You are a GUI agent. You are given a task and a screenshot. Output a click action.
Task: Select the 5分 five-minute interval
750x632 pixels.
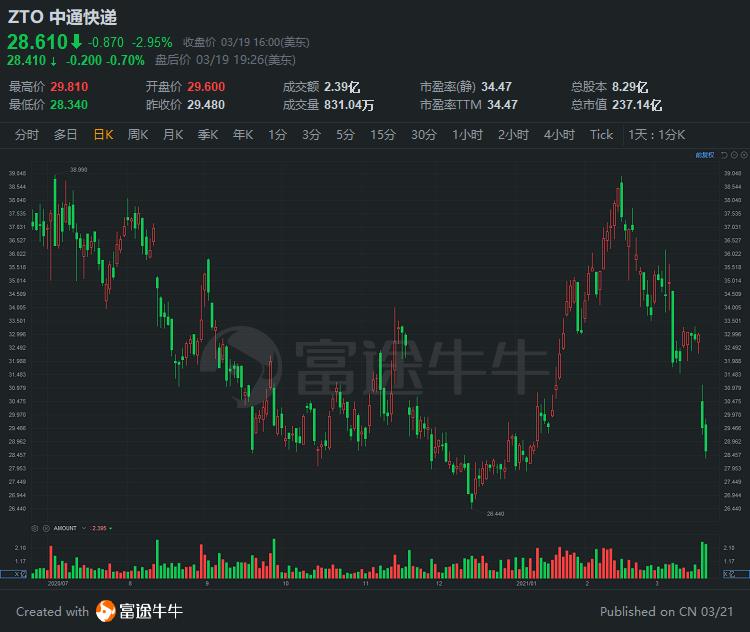coord(345,135)
